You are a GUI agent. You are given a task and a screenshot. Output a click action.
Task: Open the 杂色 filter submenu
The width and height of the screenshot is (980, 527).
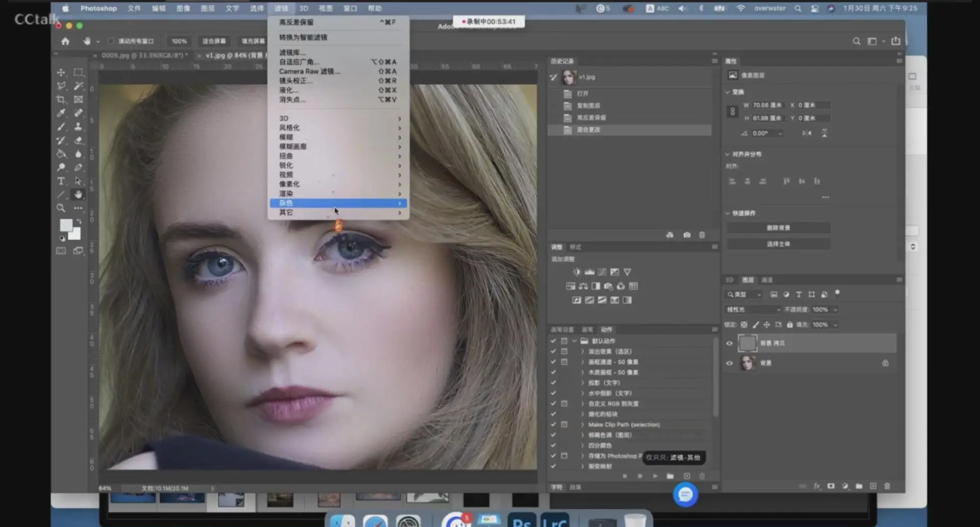(338, 203)
